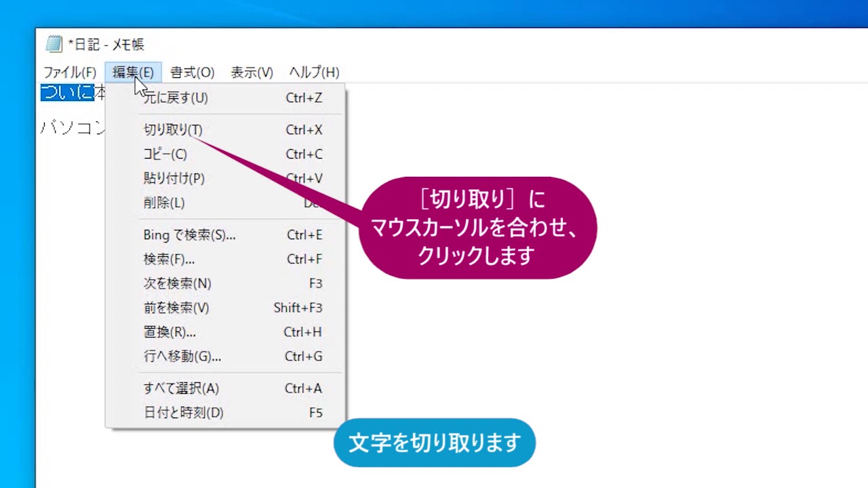Choose 前を検索(V) menu item

(226, 308)
